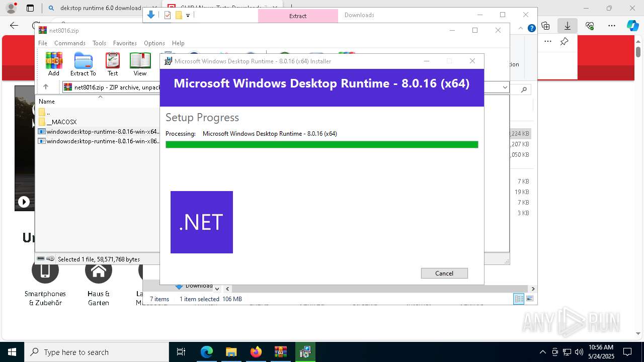Open Microsoft Edge from taskbar

coord(207,352)
